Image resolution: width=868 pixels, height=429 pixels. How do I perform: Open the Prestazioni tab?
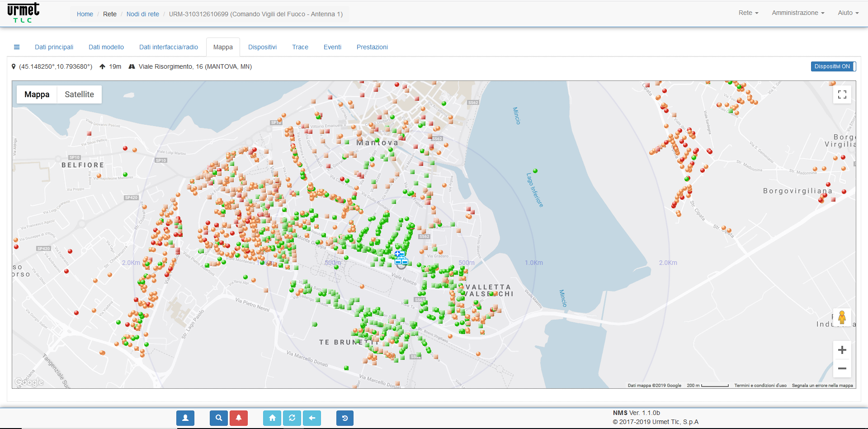[372, 47]
